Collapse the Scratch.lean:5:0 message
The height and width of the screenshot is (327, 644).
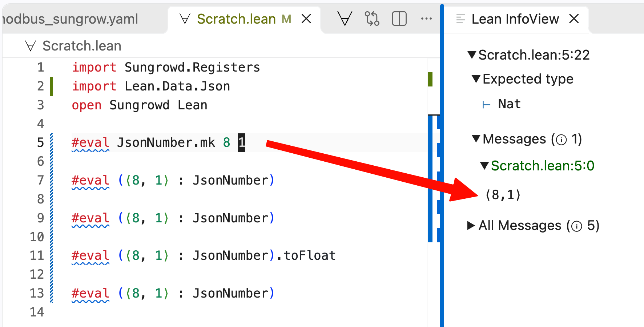point(484,166)
